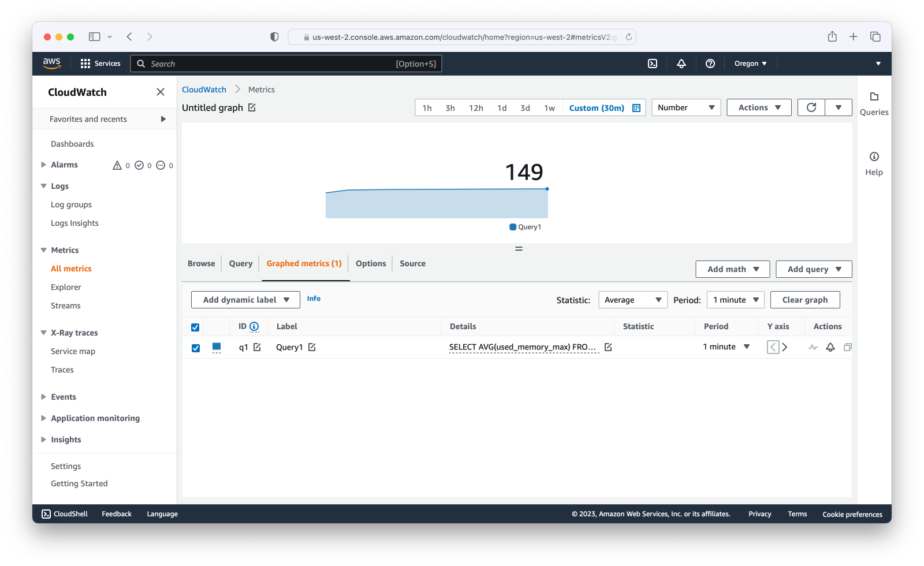Change Query1 row period dropdown
This screenshot has width=924, height=566.
726,347
